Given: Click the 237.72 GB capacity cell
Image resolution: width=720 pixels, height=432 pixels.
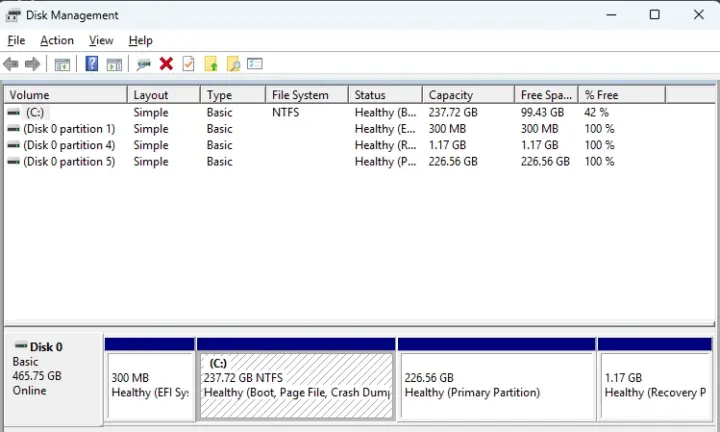Looking at the screenshot, I should click(453, 112).
